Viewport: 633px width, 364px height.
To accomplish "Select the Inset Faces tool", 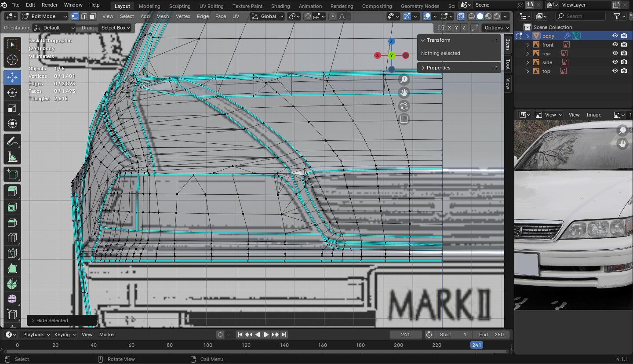I will coord(12,207).
